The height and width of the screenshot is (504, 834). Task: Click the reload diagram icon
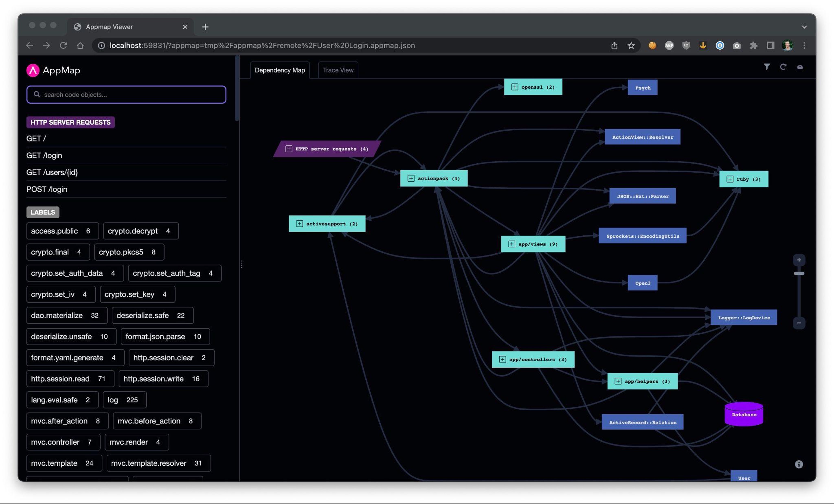(783, 67)
